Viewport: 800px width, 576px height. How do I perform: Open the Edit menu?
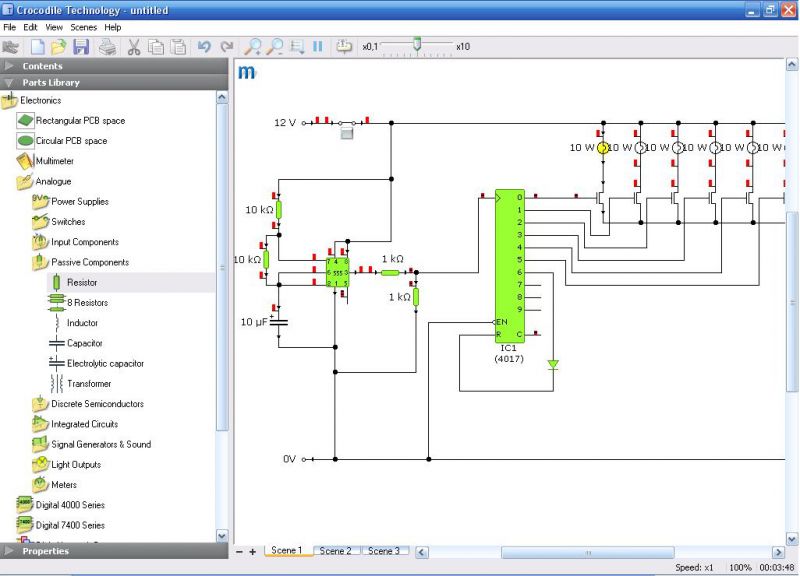pyautogui.click(x=31, y=27)
